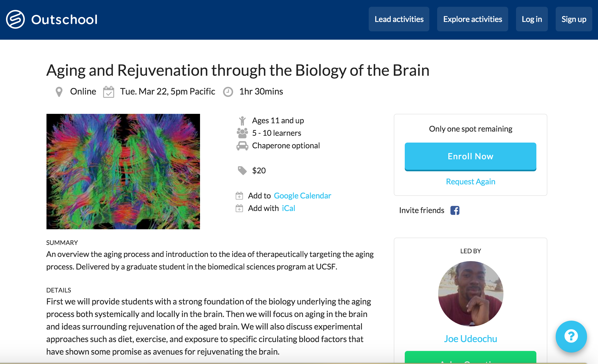
Task: Click the calendar date icon
Action: pyautogui.click(x=108, y=92)
